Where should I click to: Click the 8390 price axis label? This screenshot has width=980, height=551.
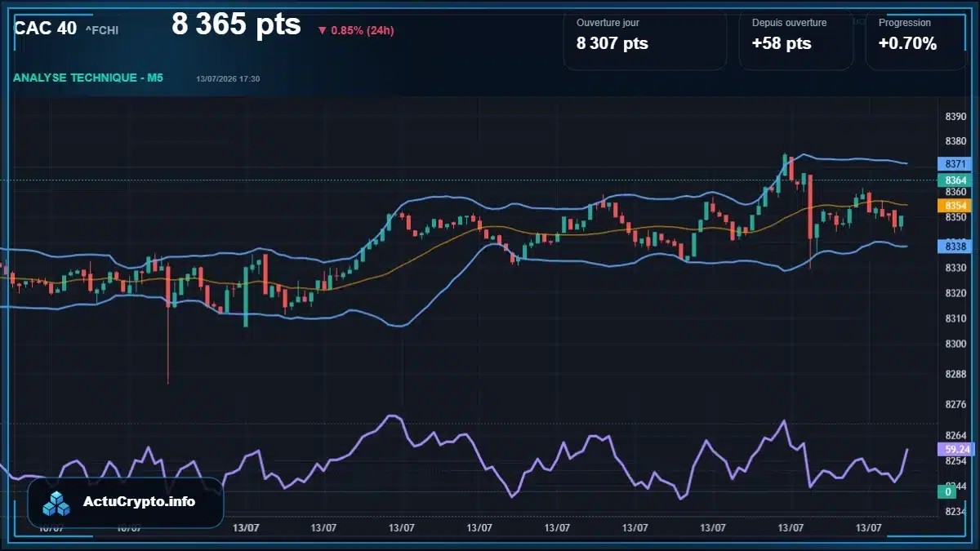pyautogui.click(x=955, y=117)
